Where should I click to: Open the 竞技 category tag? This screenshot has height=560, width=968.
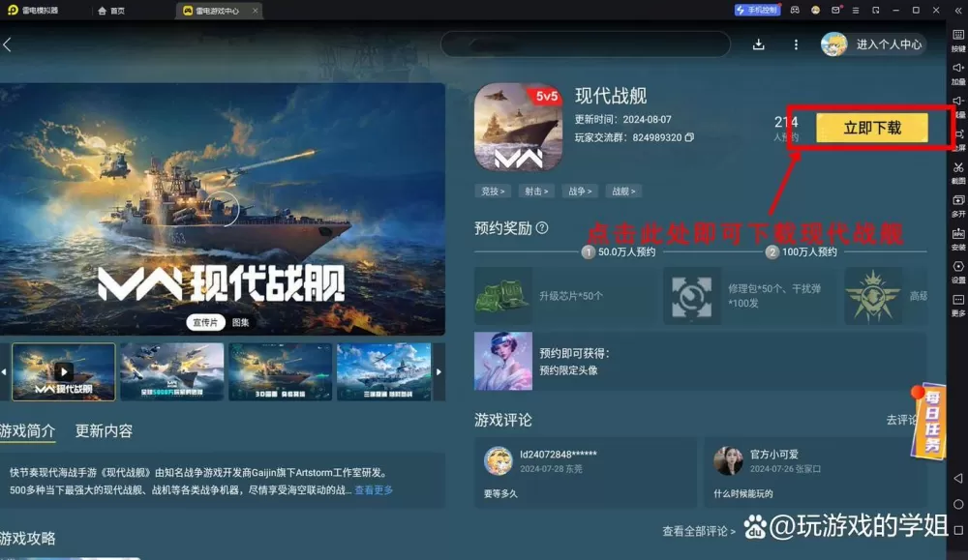coord(493,192)
